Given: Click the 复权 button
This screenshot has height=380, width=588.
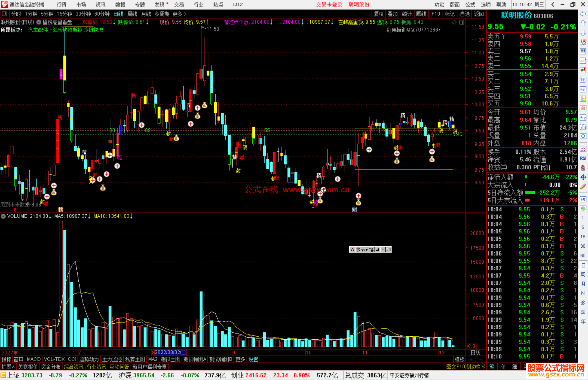Looking at the screenshot, I should (x=379, y=14).
